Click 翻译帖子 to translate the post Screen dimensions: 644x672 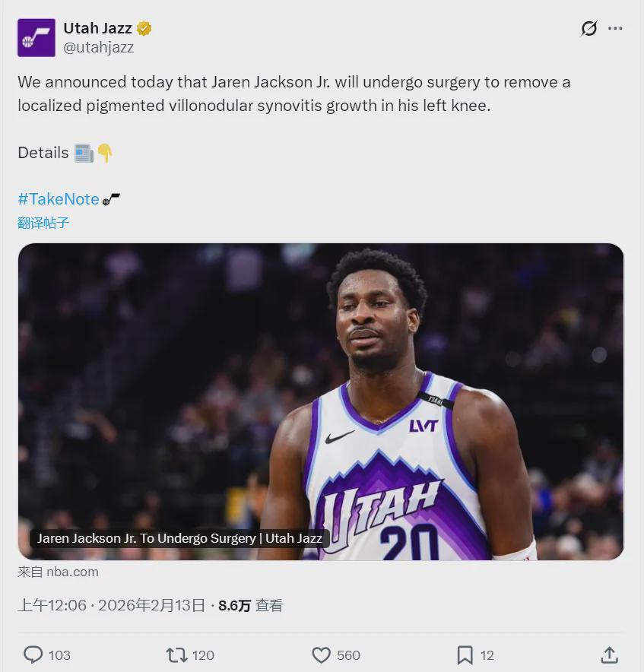[43, 223]
